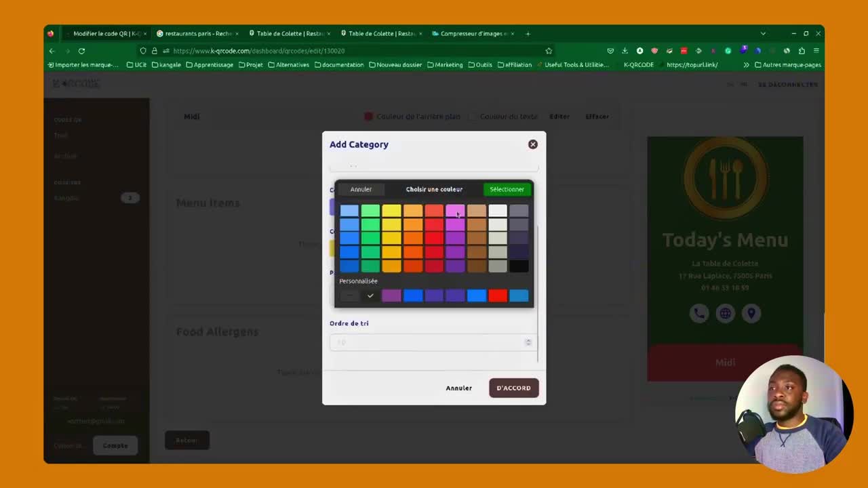Reload the page with the refresh icon
This screenshot has height=488, width=868.
pyautogui.click(x=81, y=51)
